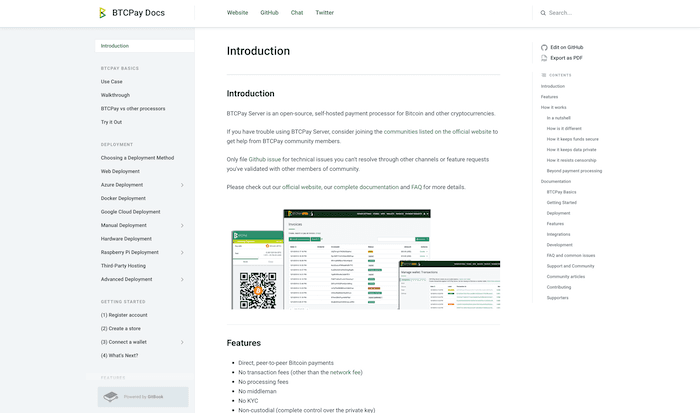Open the 'complete documentation' hyperlink

367,187
